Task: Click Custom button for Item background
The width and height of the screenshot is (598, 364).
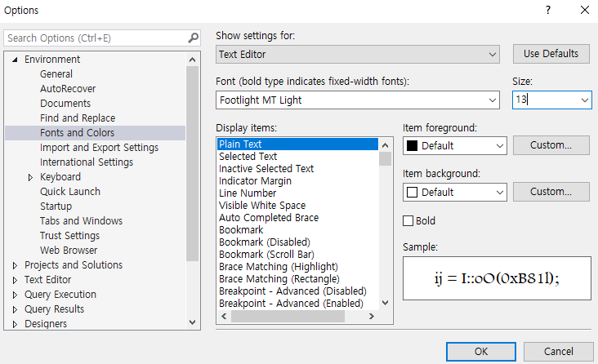Action: click(x=551, y=192)
